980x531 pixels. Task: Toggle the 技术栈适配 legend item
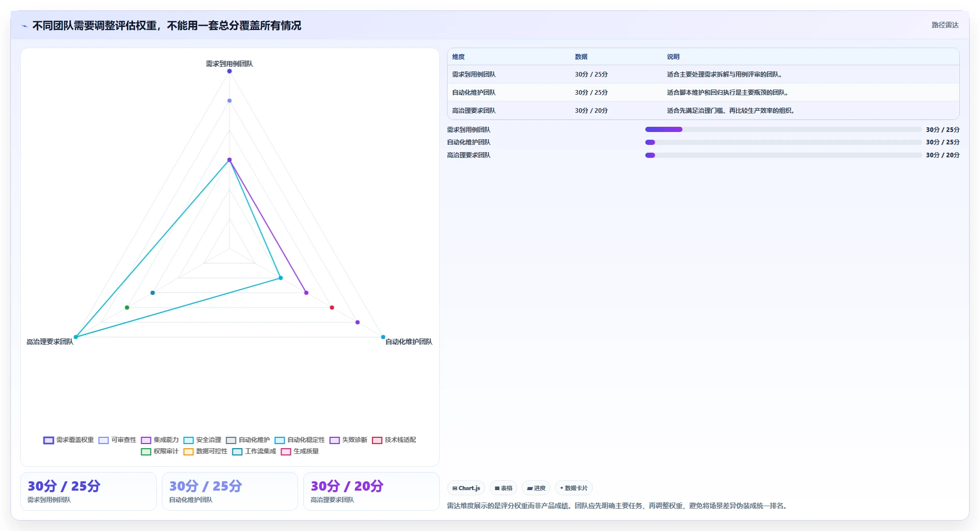point(394,440)
